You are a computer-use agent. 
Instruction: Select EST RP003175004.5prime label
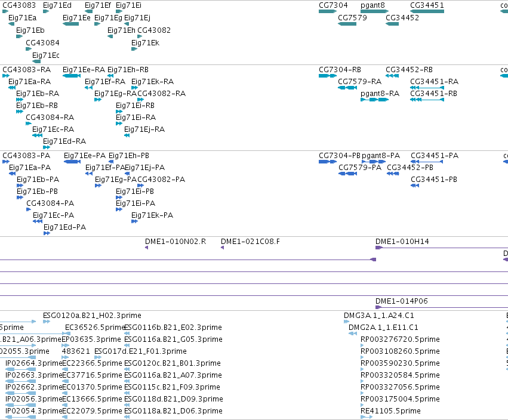tap(400, 399)
